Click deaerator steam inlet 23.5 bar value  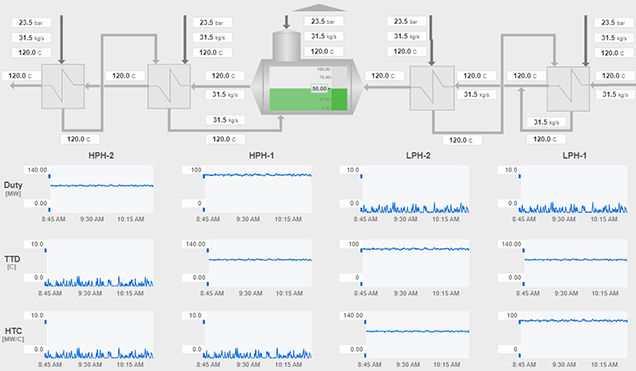[324, 21]
